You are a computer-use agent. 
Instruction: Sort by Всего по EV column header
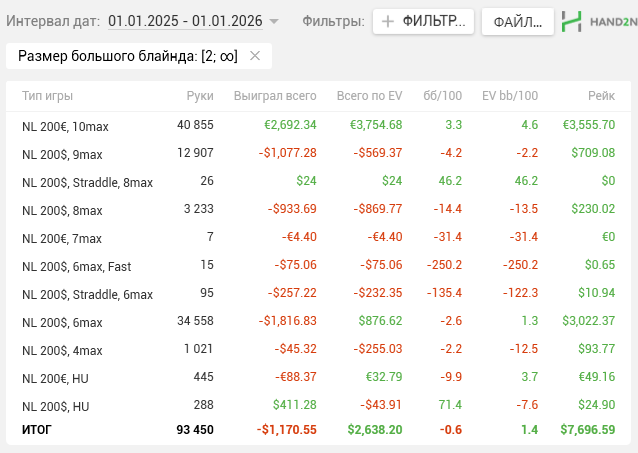[369, 96]
